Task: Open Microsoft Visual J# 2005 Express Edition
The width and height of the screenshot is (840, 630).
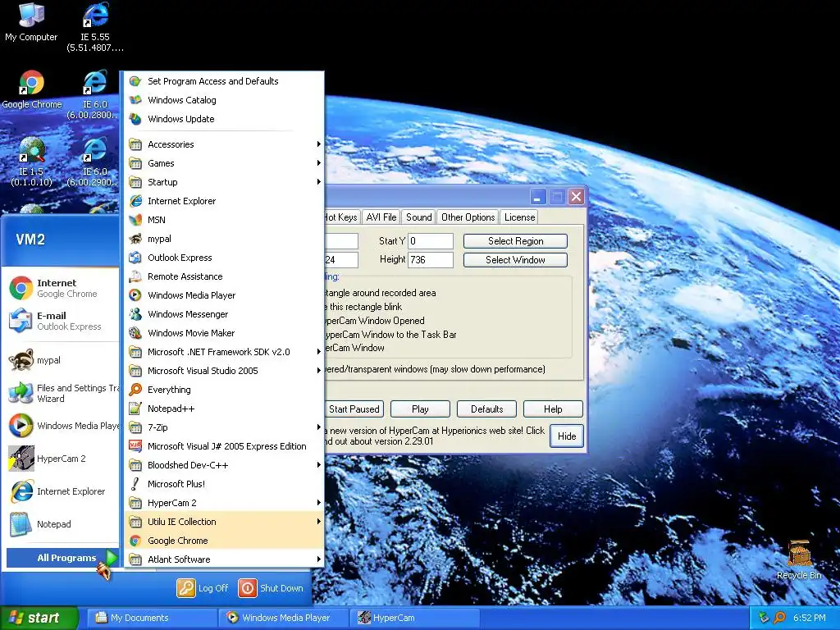Action: pos(224,446)
